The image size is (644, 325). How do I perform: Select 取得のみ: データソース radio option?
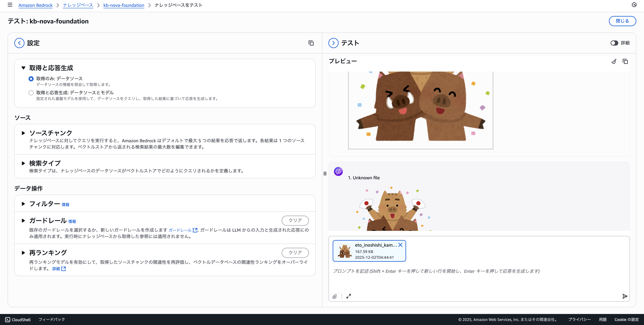pyautogui.click(x=31, y=79)
